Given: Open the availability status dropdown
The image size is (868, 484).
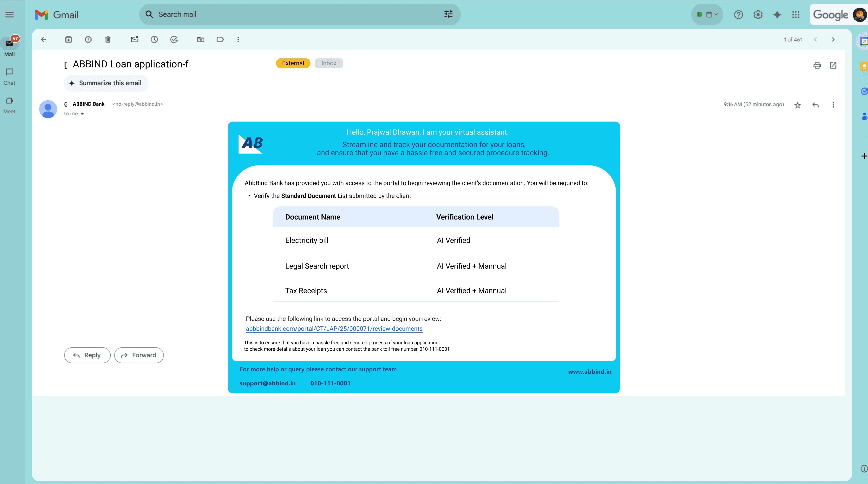Looking at the screenshot, I should click(707, 15).
